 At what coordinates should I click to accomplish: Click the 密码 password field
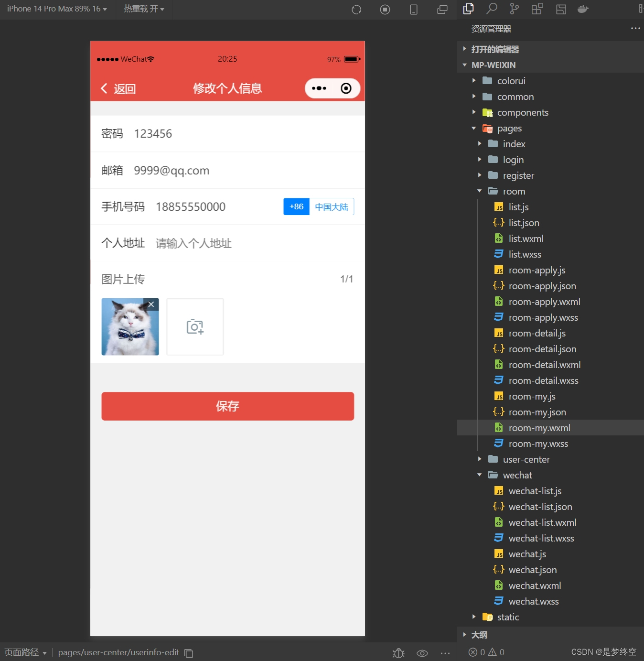click(x=227, y=134)
